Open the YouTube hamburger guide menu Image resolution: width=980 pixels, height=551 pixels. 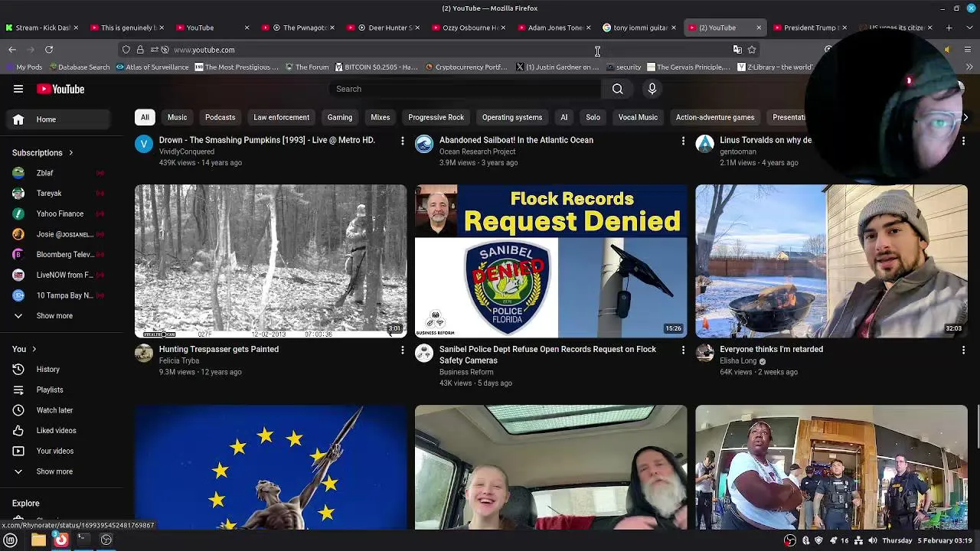click(18, 89)
